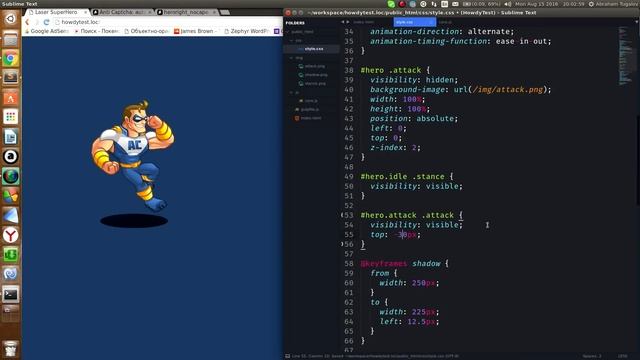Screen dimensions: 640x360
Task: Click the Sublime minimap code overview
Action: 625,56
